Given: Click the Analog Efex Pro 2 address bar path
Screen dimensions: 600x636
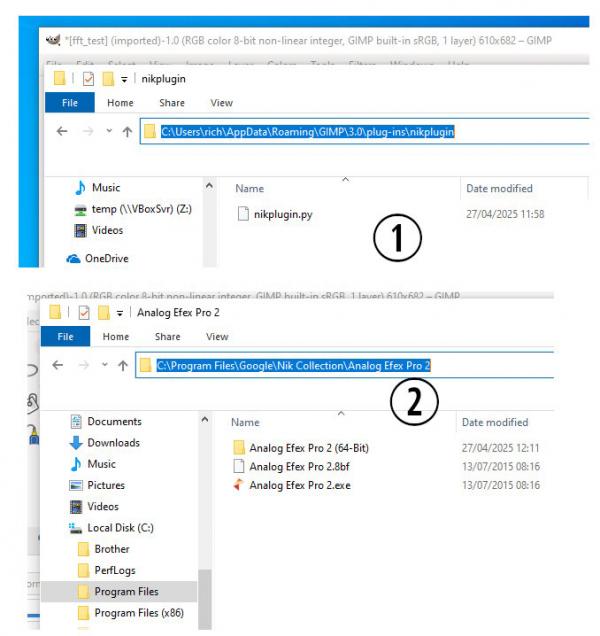Looking at the screenshot, I should click(x=293, y=365).
